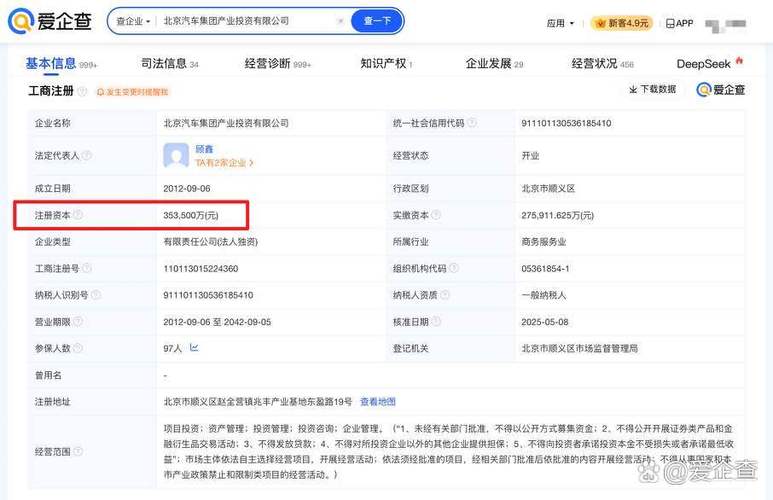Select the 有限责任公司(法人独资) company type value
The height and width of the screenshot is (500, 773).
pyautogui.click(x=211, y=242)
